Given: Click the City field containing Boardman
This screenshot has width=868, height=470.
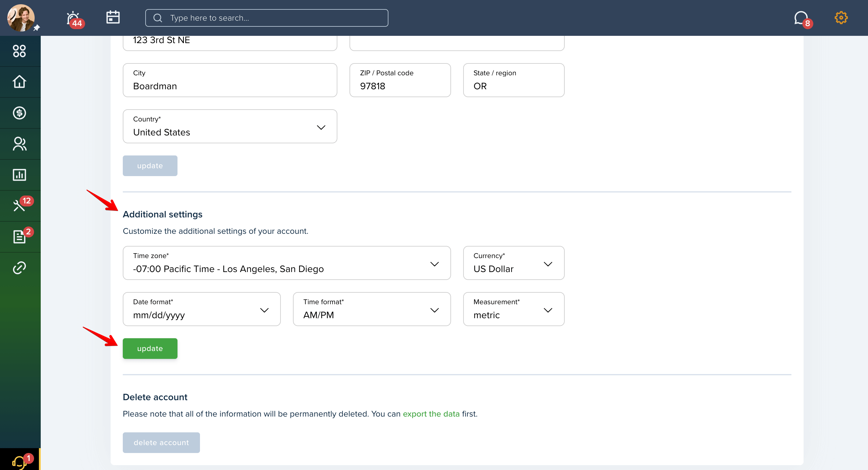Looking at the screenshot, I should [230, 80].
